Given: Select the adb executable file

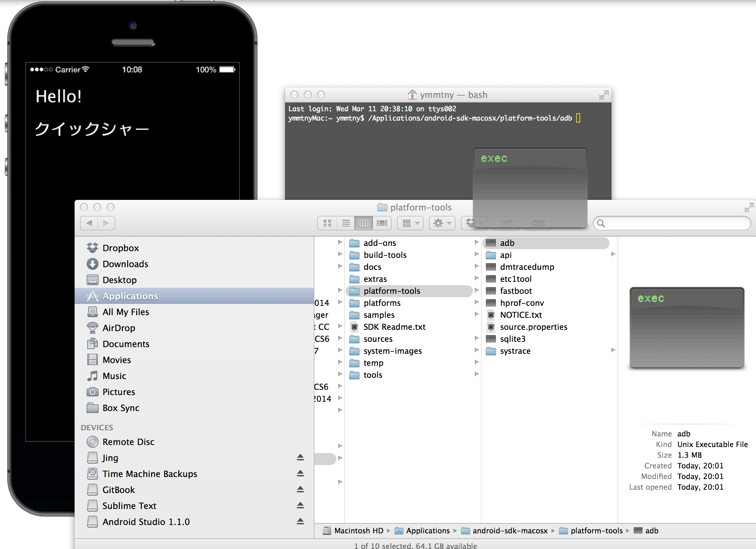Looking at the screenshot, I should pos(546,243).
